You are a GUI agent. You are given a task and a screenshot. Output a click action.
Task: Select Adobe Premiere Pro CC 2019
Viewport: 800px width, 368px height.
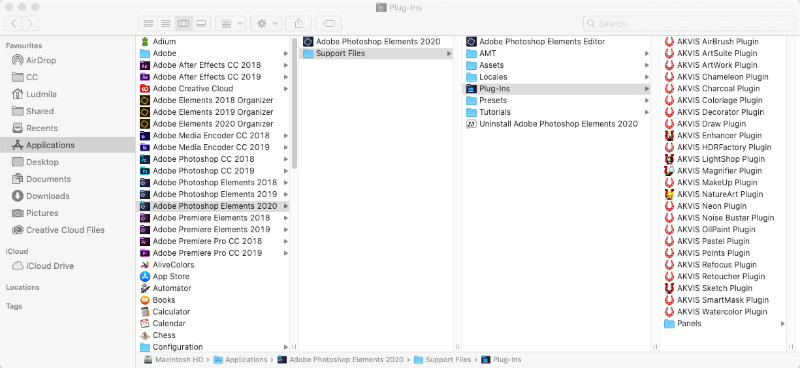tap(201, 253)
